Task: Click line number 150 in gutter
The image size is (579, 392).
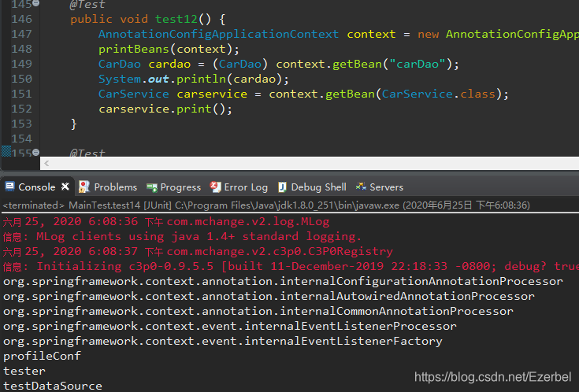Action: coord(21,79)
